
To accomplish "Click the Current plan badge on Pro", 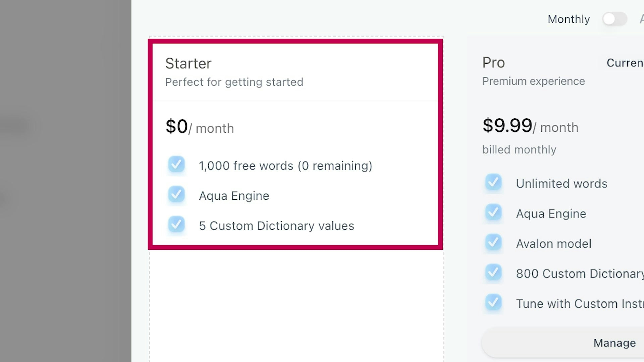I will (x=625, y=63).
